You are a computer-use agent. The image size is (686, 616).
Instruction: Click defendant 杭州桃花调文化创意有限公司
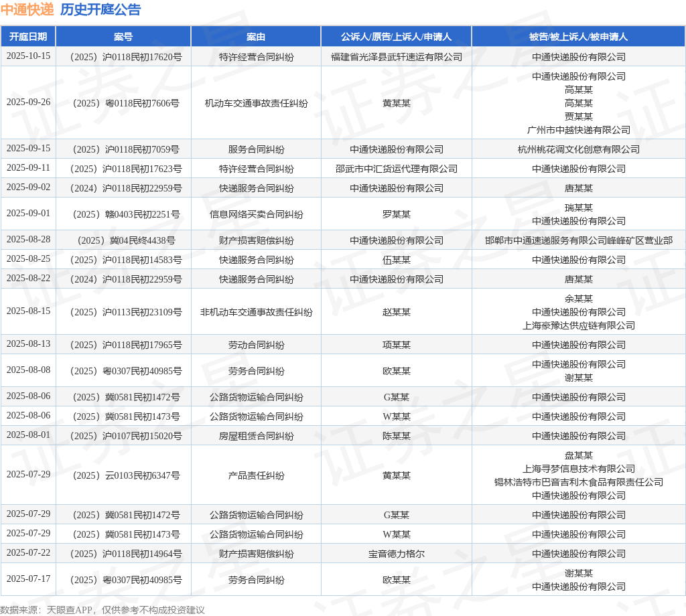coord(578,149)
